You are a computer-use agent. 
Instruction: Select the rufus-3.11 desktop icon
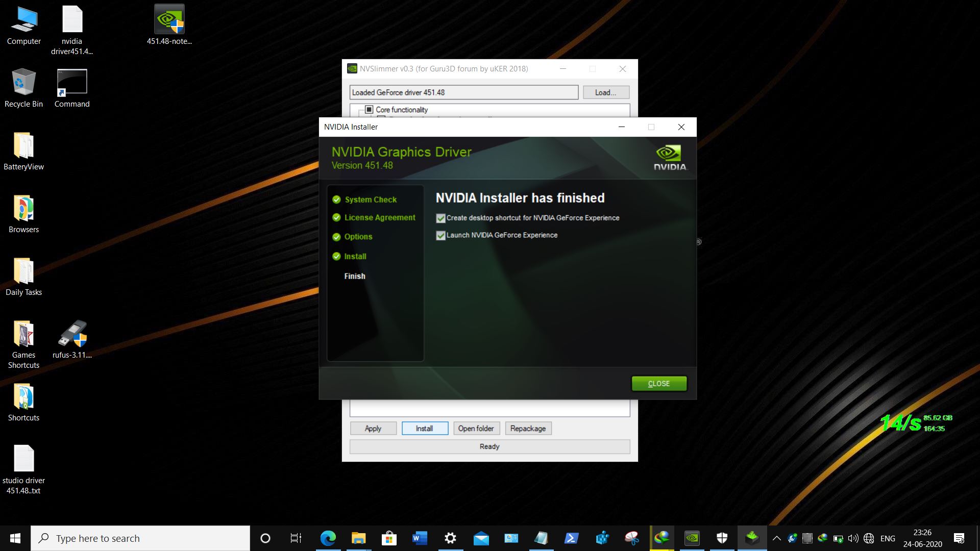[72, 339]
